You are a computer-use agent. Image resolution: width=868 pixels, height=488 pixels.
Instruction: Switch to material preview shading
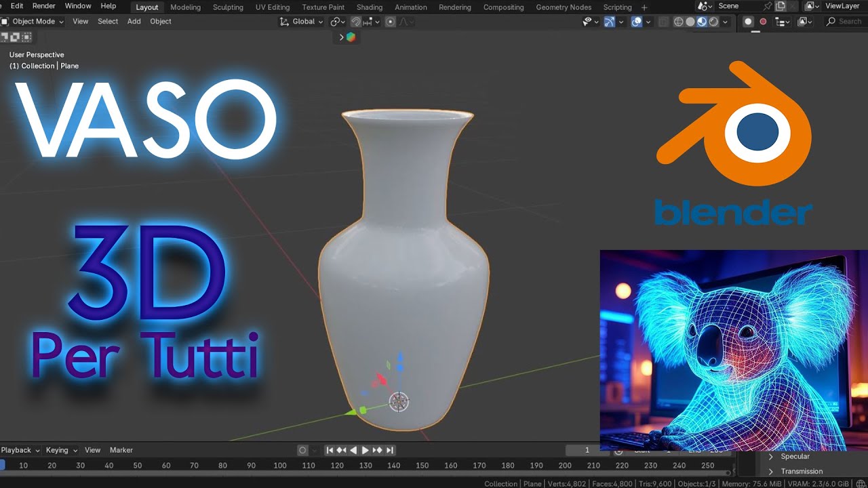(x=702, y=22)
